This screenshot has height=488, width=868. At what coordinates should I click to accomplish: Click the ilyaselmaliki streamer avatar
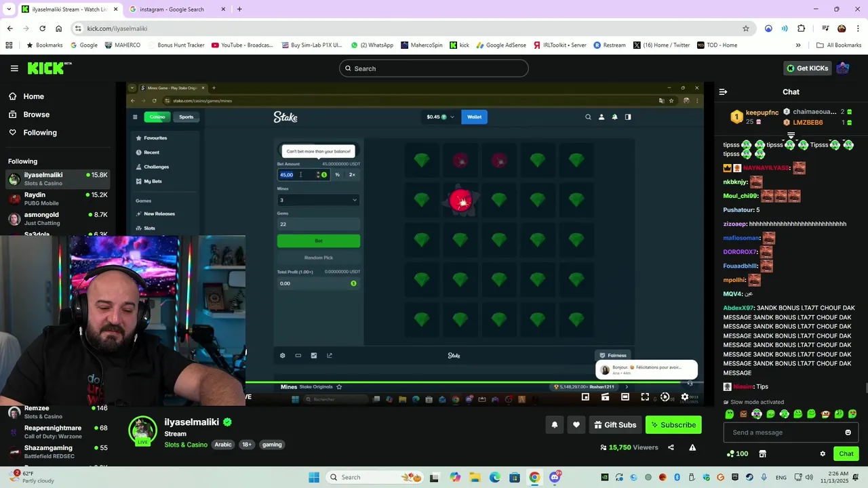[x=142, y=431]
